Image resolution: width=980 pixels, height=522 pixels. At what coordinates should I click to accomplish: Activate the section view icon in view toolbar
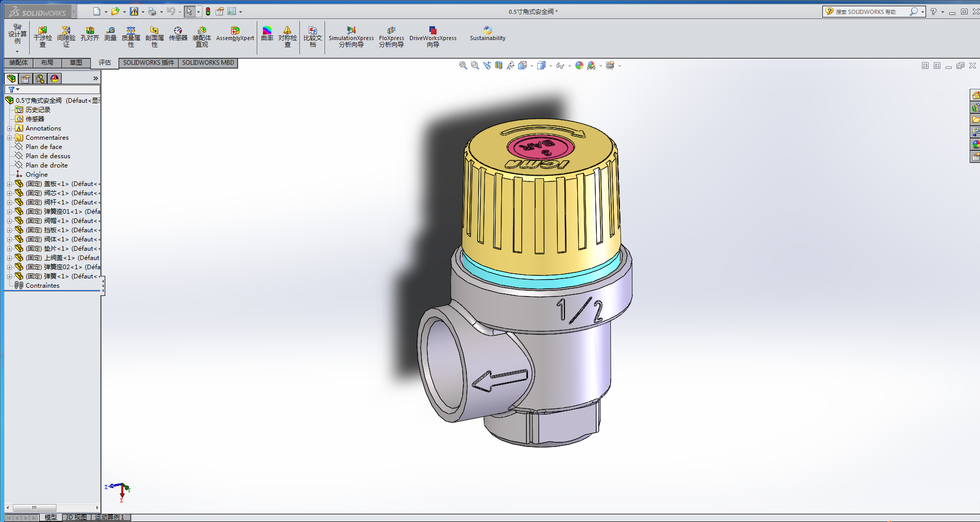coord(498,66)
